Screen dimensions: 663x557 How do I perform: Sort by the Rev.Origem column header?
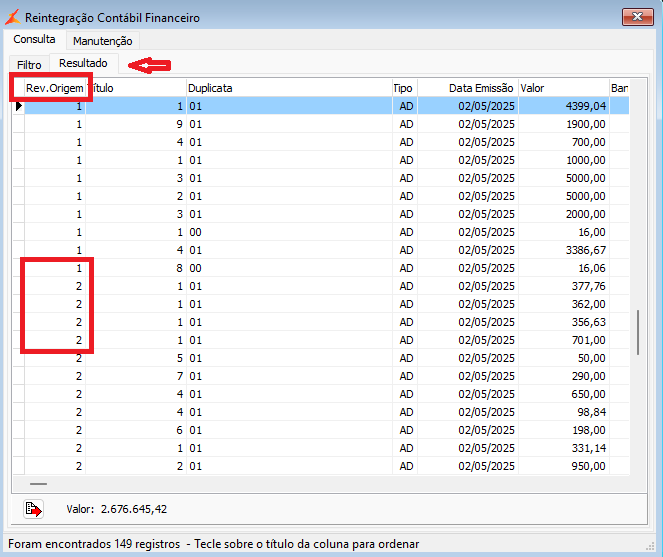55,88
